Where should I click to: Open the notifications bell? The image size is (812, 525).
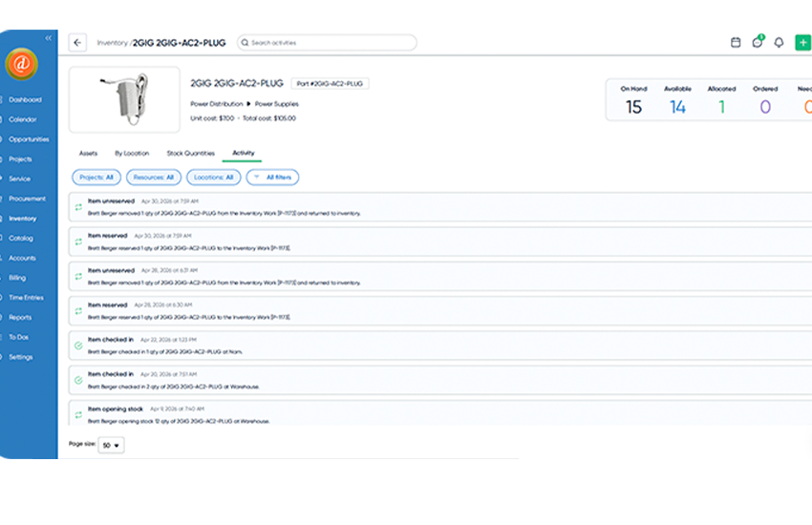coord(779,42)
